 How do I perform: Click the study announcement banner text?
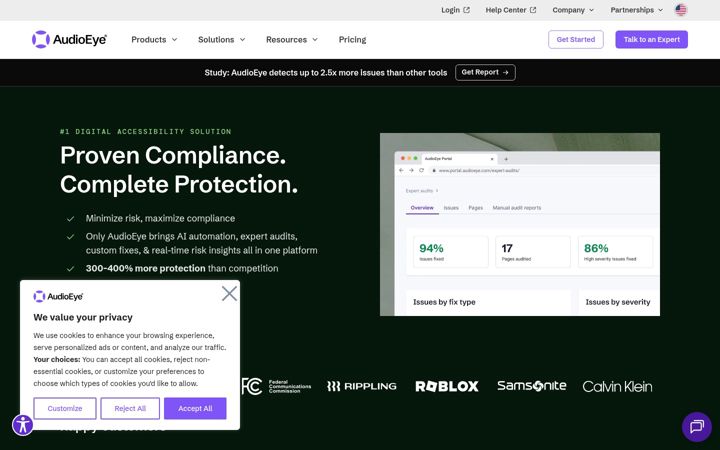pos(326,73)
